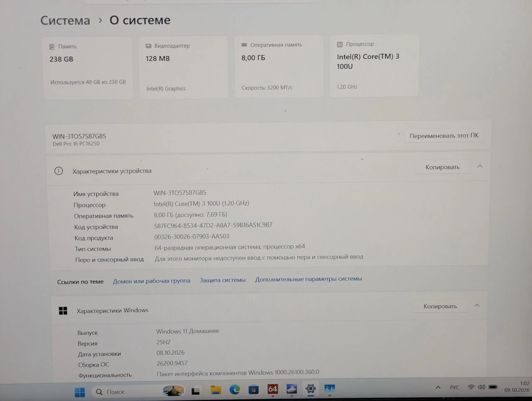Collapse the Характеристики устройства section
The height and width of the screenshot is (401, 532).
[480, 166]
